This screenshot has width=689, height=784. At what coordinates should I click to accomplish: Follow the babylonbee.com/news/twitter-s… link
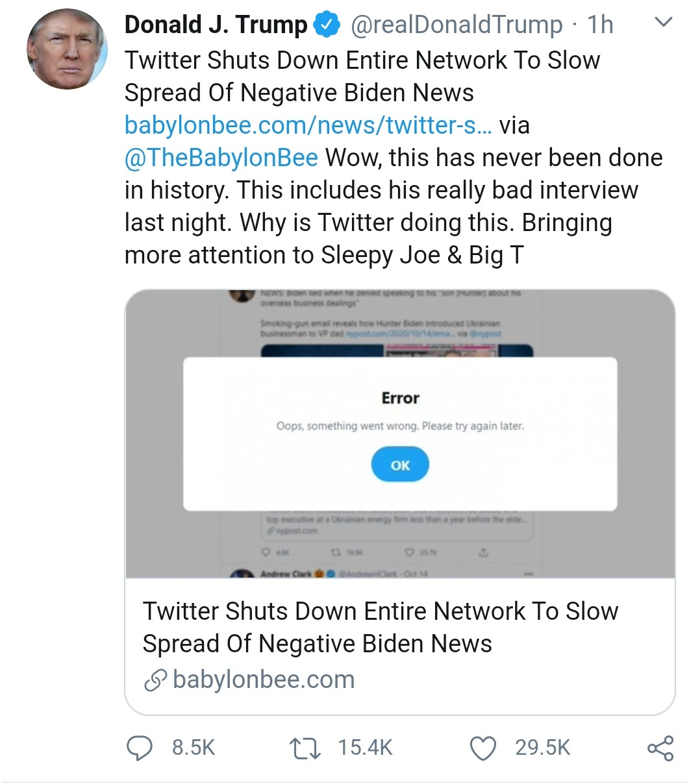[x=308, y=125]
